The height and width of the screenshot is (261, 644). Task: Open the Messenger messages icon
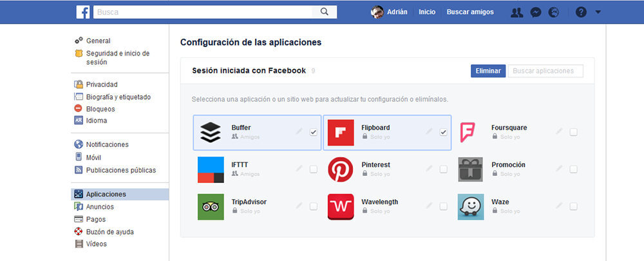(x=535, y=12)
